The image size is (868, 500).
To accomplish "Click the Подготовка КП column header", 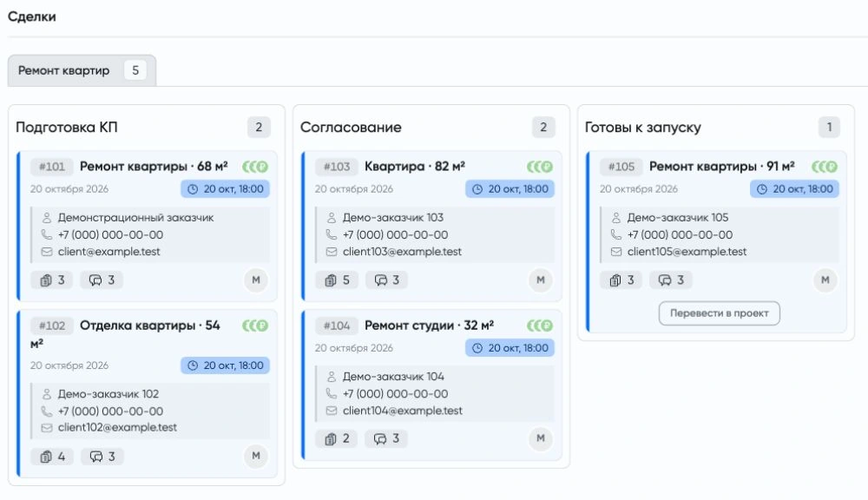I will pos(67,128).
